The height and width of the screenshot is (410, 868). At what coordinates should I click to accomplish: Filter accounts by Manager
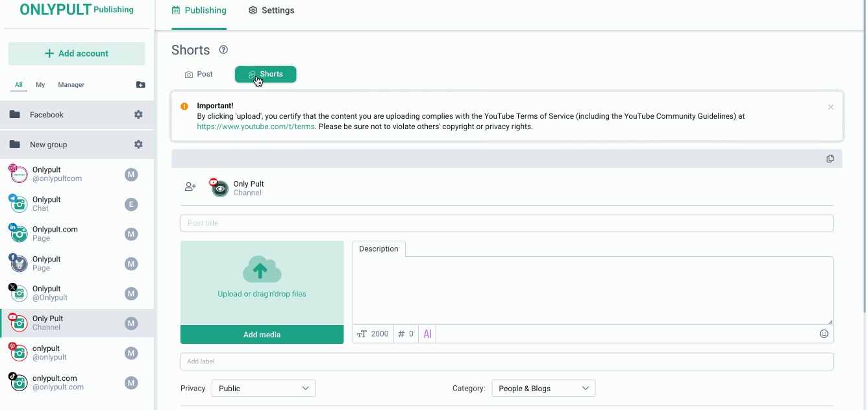71,85
